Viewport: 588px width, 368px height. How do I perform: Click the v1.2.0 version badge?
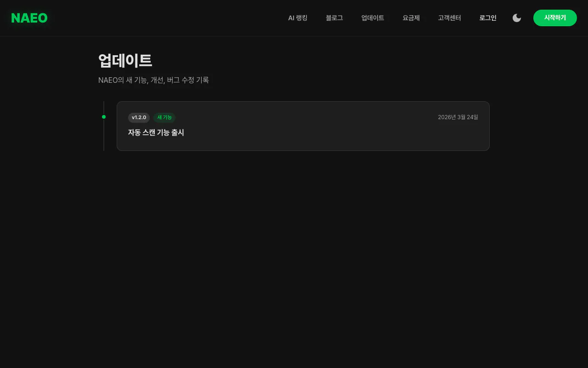pyautogui.click(x=139, y=118)
